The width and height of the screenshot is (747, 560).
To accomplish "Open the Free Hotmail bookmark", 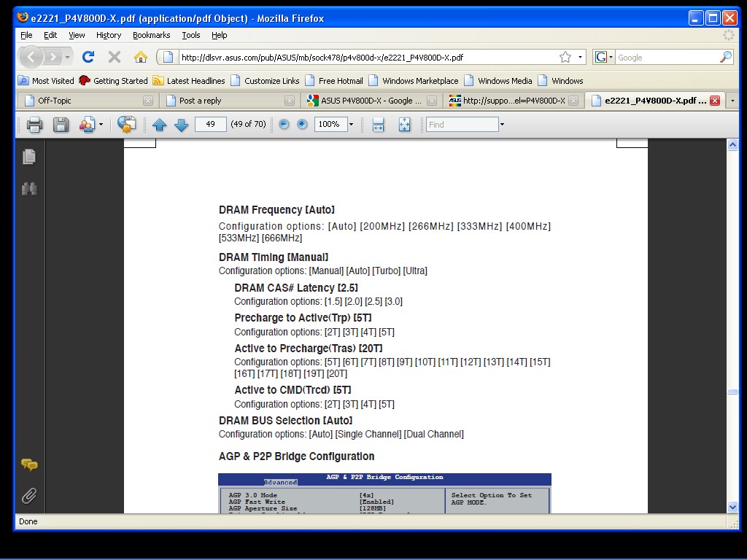I will click(x=334, y=80).
